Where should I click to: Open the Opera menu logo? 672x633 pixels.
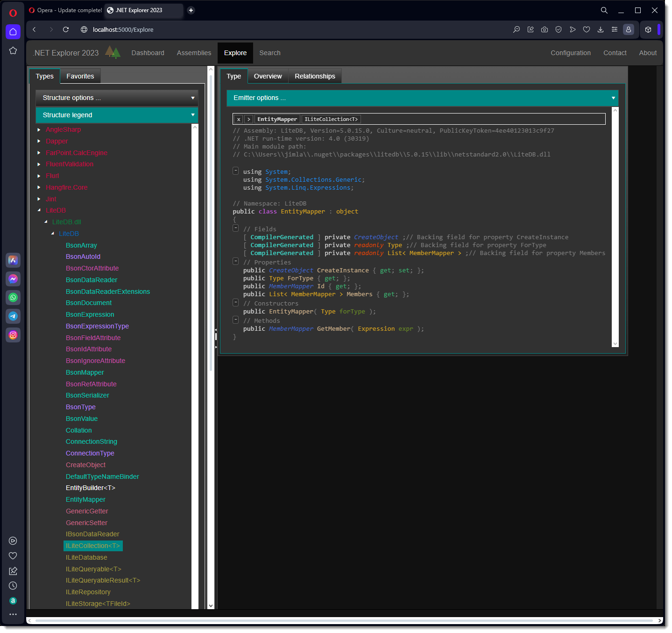point(13,13)
